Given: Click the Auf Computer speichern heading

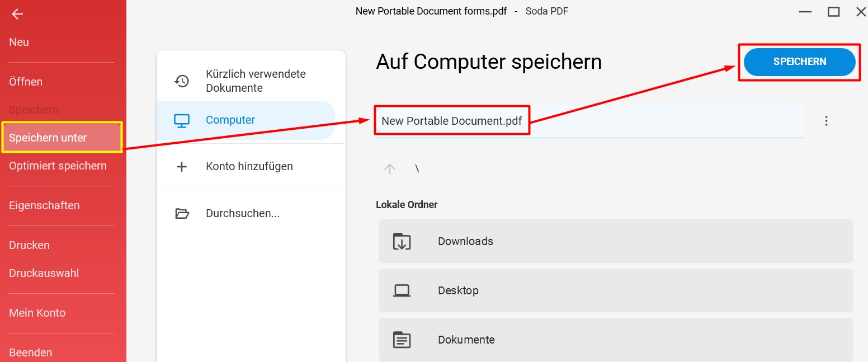Looking at the screenshot, I should pyautogui.click(x=489, y=62).
